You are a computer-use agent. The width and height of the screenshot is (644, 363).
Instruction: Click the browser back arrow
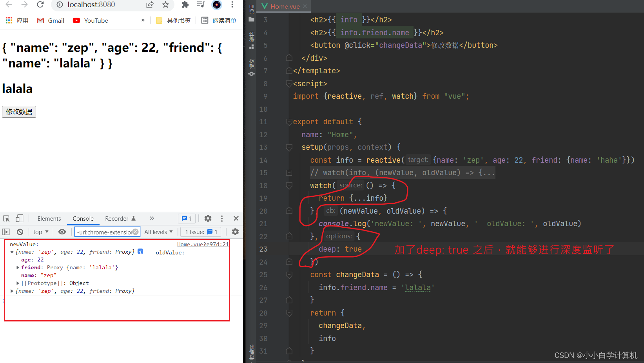pos(9,5)
